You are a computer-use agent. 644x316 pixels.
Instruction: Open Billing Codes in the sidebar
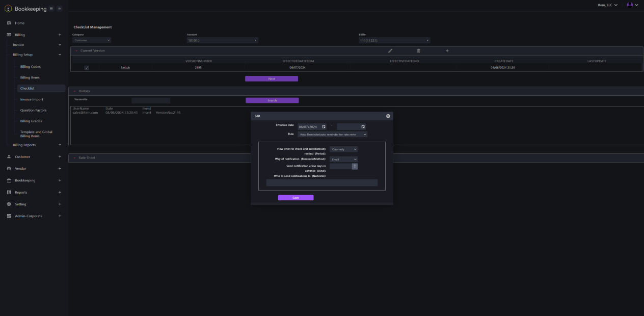[30, 67]
